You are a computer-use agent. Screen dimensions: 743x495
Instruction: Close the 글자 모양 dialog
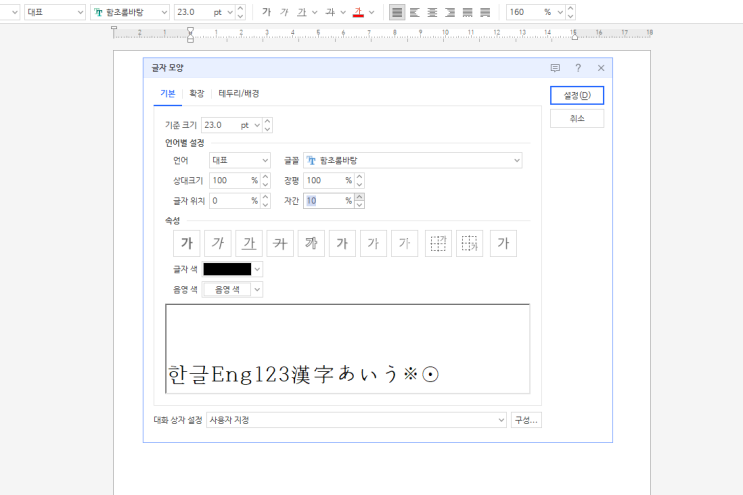601,68
